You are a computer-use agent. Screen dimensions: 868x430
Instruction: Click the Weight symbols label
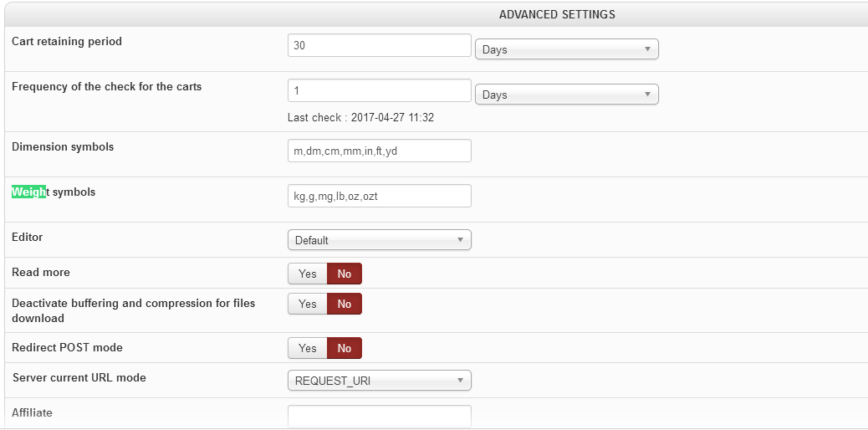[54, 192]
